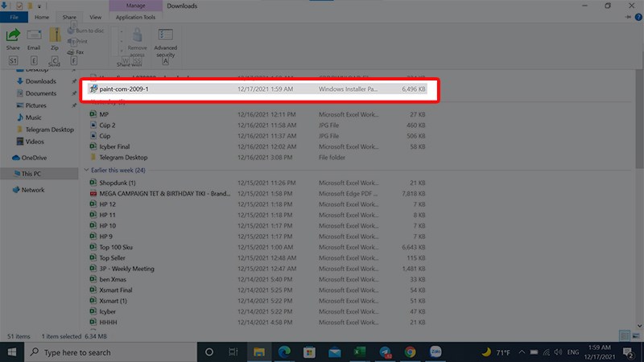Open Advanced security in the ribbon
The width and height of the screenshot is (644, 362).
tap(166, 39)
